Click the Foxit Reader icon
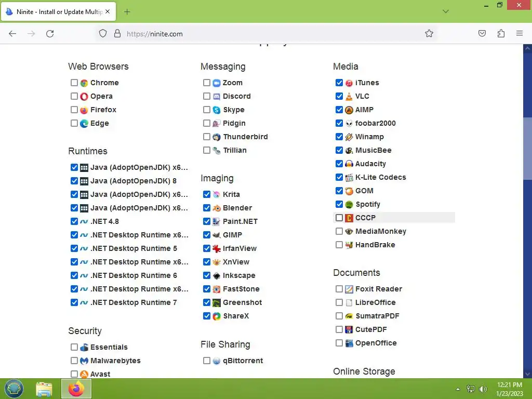532x399 pixels. click(x=349, y=289)
